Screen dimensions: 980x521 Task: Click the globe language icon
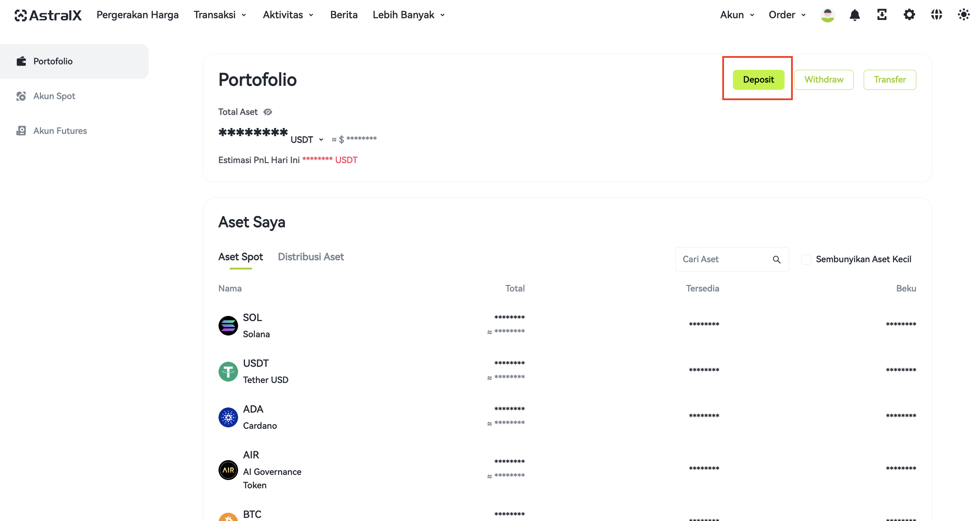point(936,15)
